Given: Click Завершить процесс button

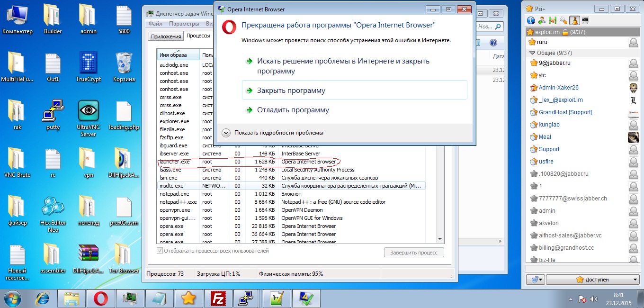Looking at the screenshot, I should pyautogui.click(x=414, y=253).
